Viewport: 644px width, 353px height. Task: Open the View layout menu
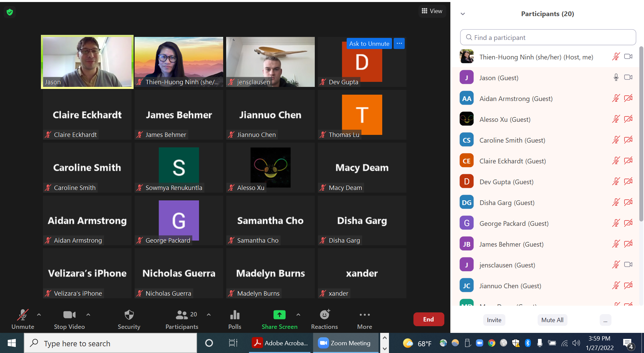(x=432, y=11)
